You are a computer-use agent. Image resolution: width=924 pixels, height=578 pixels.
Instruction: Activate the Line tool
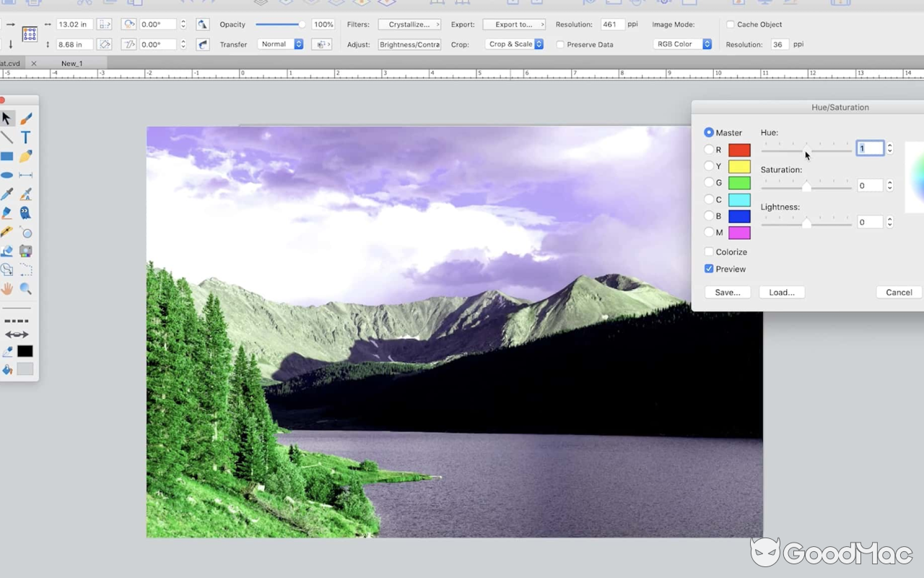(x=7, y=137)
